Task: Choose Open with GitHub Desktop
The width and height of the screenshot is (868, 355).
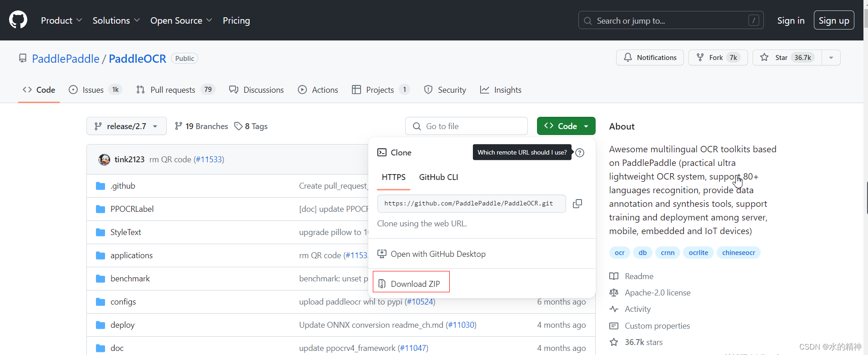Action: pyautogui.click(x=431, y=254)
